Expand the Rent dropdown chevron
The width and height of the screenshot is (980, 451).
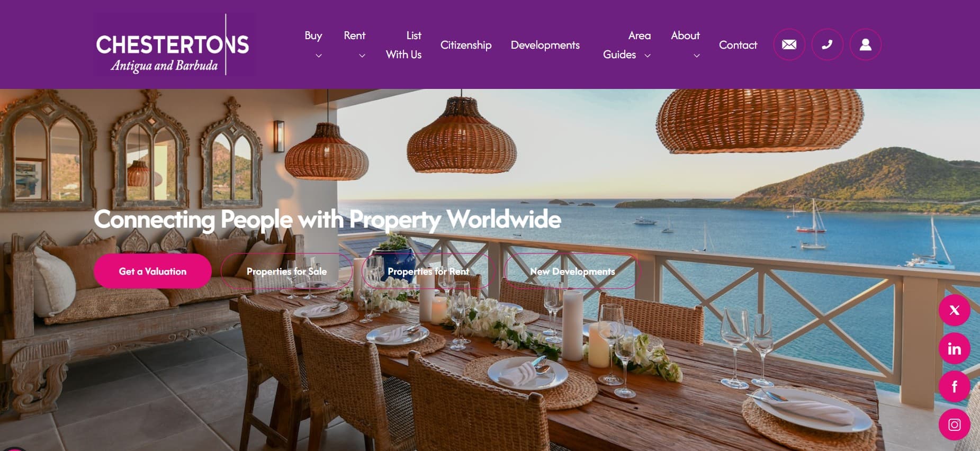pos(362,56)
